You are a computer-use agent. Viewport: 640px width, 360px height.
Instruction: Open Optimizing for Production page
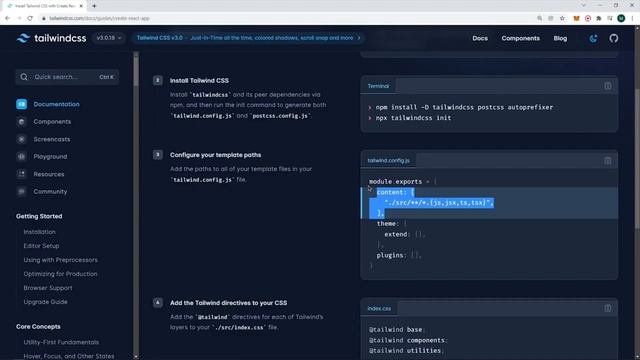[60, 274]
